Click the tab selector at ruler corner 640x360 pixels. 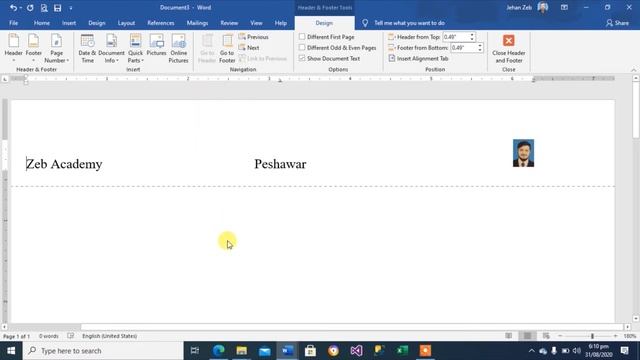click(5, 79)
